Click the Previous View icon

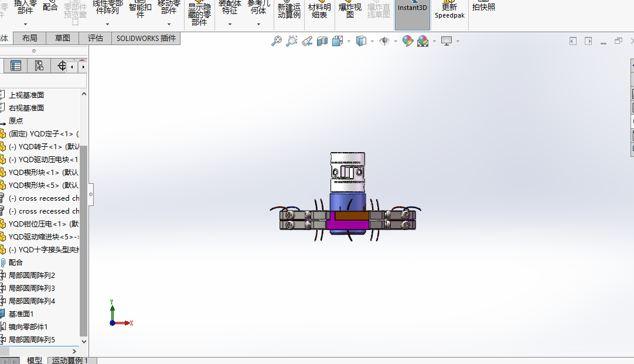(307, 41)
